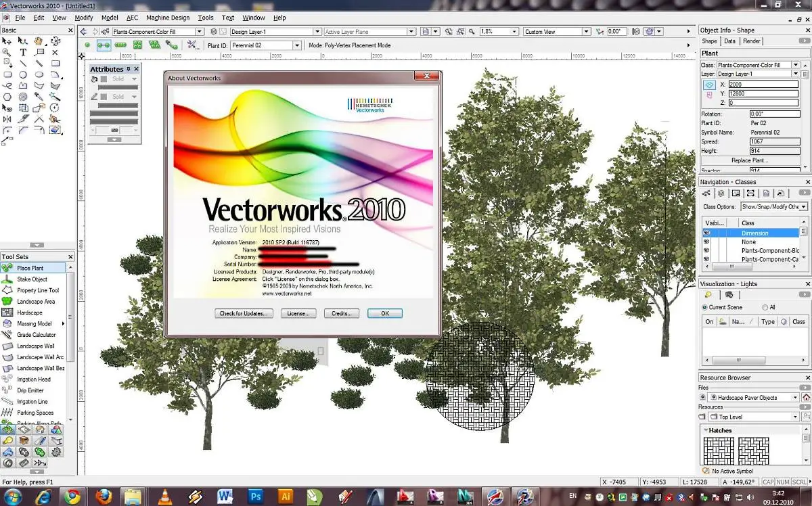Click the License button
This screenshot has width=812, height=506.
pos(298,313)
